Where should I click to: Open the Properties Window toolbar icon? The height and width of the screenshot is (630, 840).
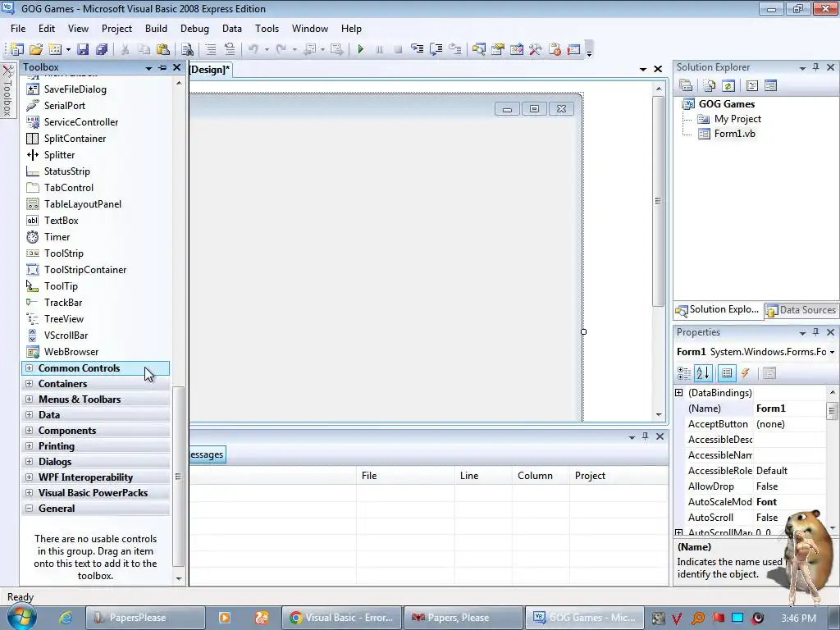coord(498,49)
